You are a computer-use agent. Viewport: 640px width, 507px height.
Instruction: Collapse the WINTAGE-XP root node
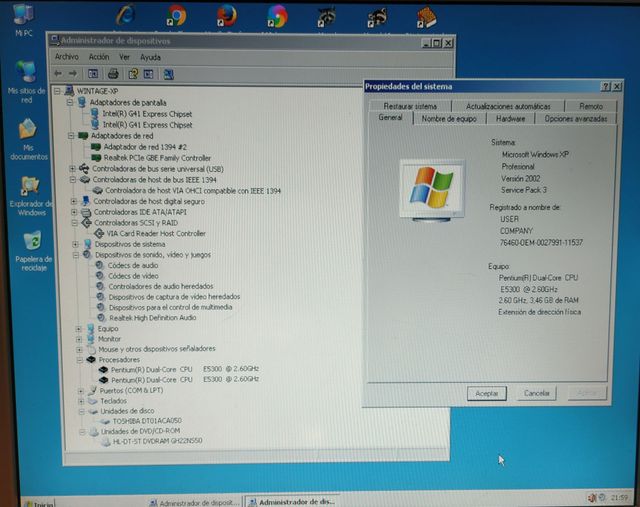coord(58,91)
